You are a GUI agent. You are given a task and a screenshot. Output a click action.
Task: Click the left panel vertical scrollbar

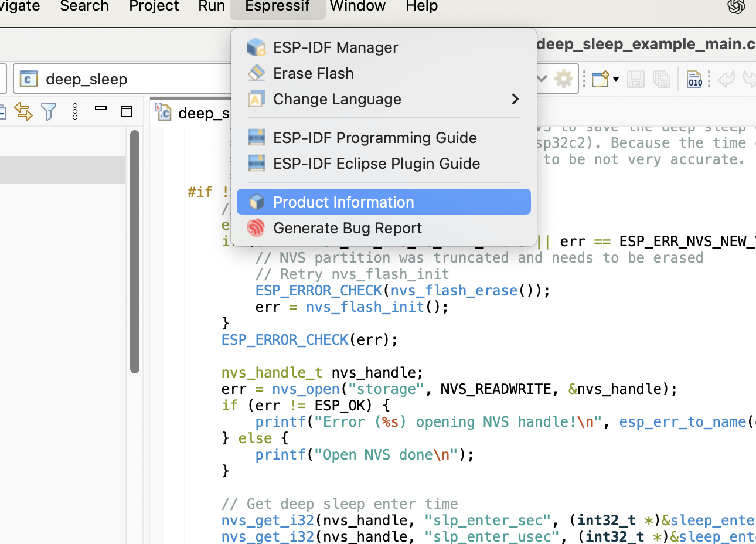pyautogui.click(x=135, y=251)
